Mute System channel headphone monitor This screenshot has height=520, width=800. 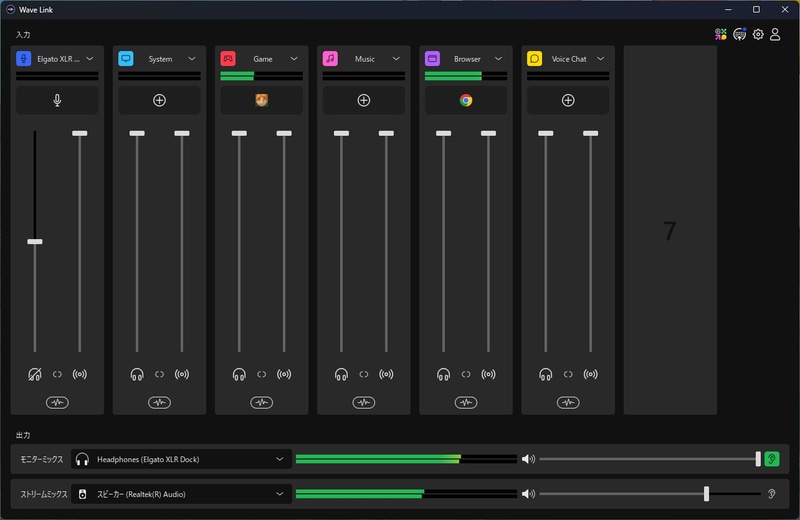coord(137,375)
